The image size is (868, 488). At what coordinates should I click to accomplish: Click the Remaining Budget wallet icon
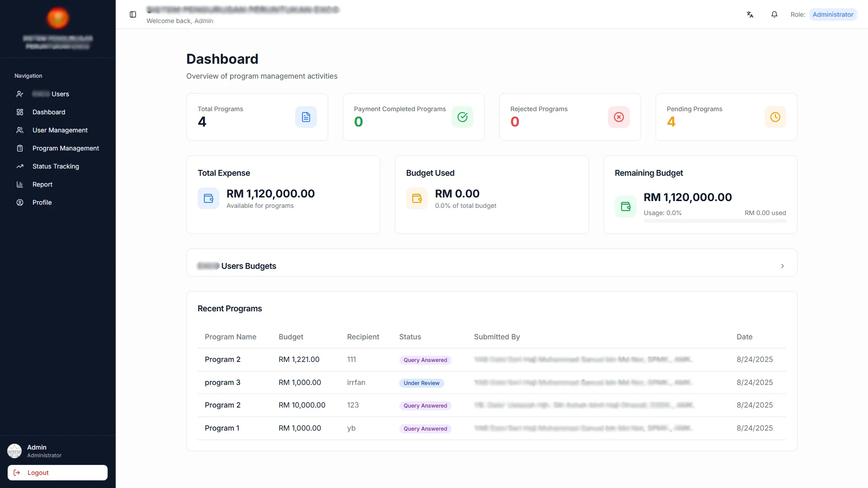pyautogui.click(x=626, y=206)
